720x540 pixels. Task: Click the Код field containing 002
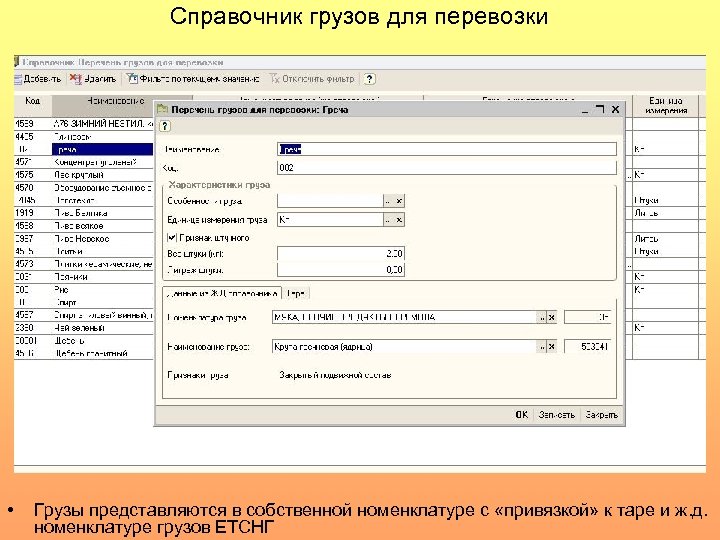tap(447, 168)
